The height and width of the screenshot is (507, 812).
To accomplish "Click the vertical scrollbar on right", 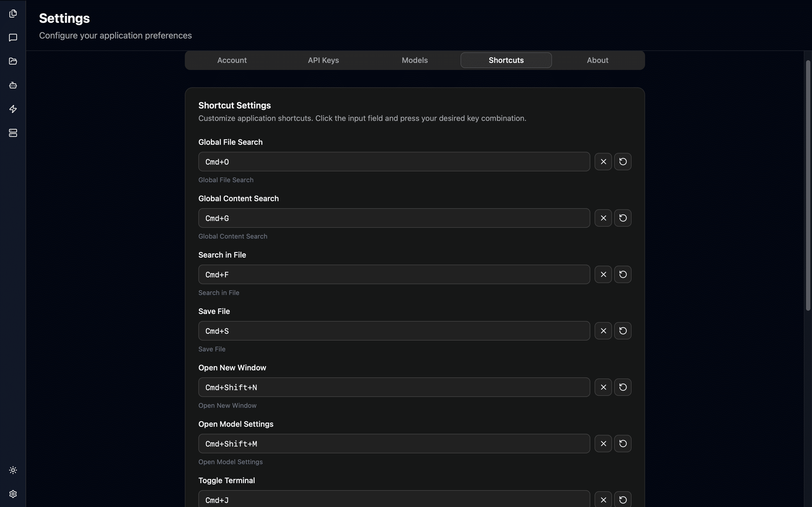I will (x=808, y=185).
